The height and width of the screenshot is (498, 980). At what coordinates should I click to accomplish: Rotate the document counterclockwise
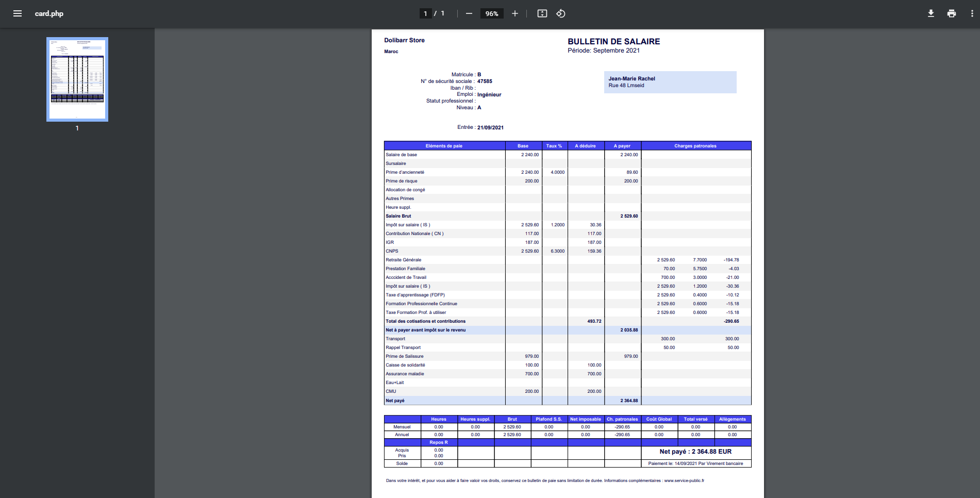click(561, 13)
